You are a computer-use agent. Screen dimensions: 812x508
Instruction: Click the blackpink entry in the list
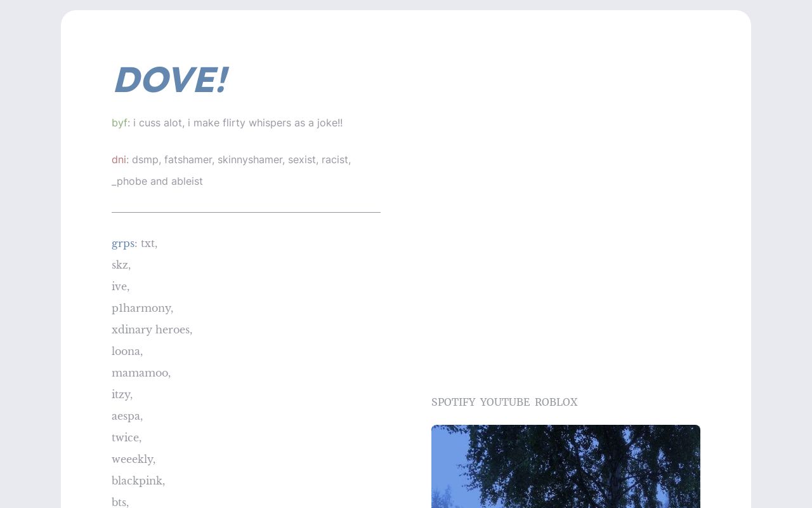138,481
